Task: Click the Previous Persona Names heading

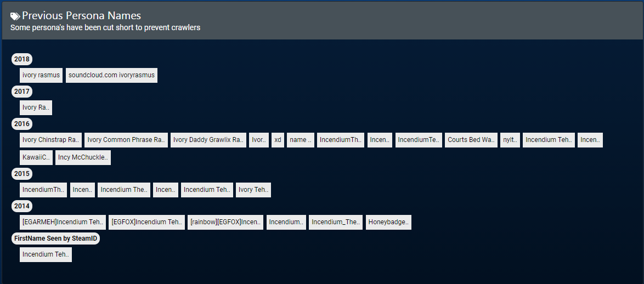Action: [81, 15]
